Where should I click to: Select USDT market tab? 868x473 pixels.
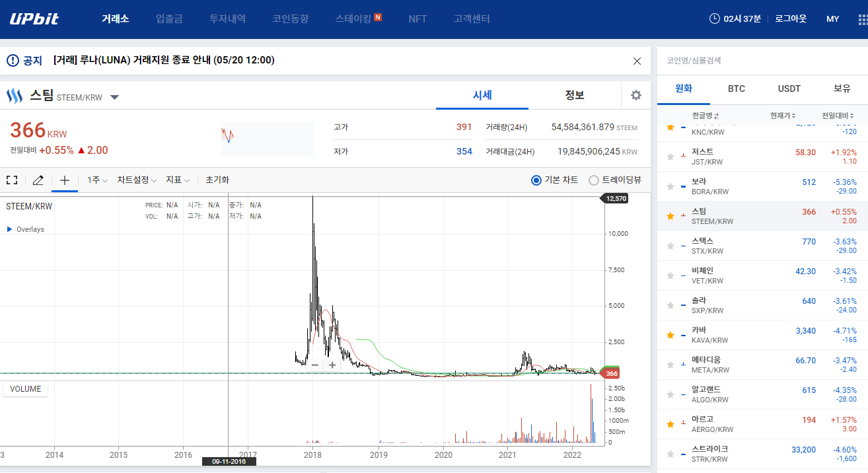pos(789,89)
